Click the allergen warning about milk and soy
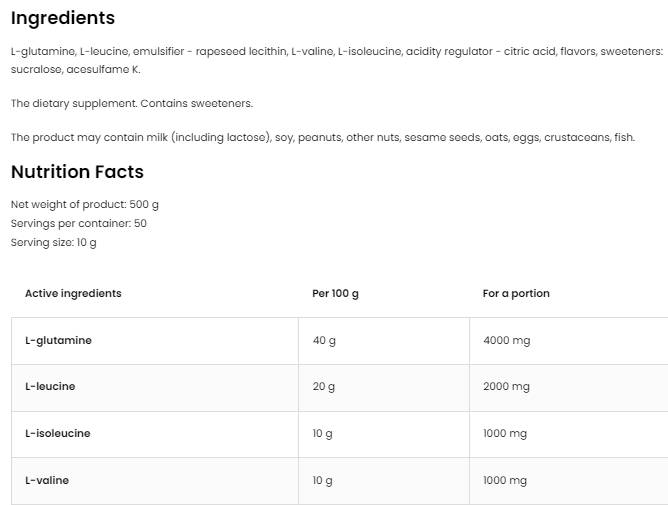This screenshot has width=668, height=505. (x=322, y=137)
